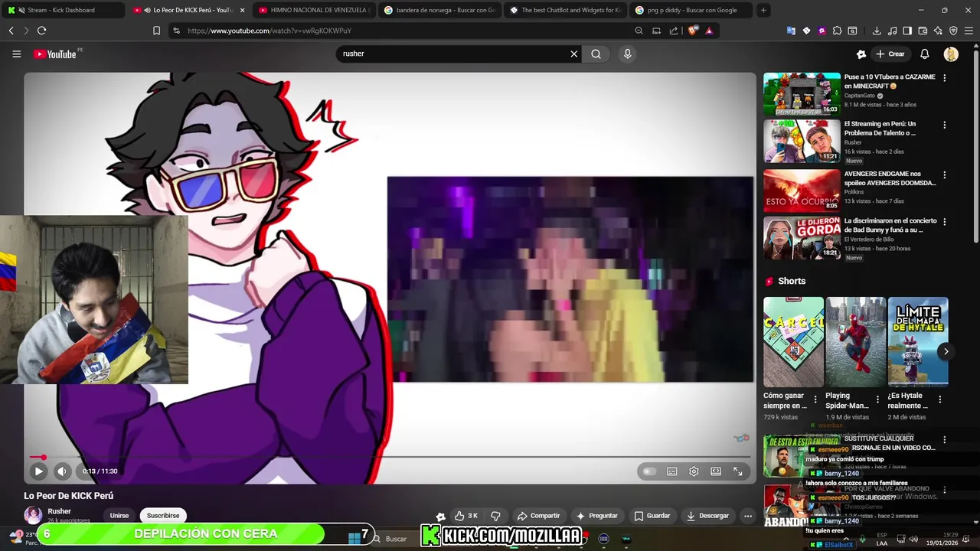Click the Crear button
Image resolution: width=980 pixels, height=551 pixels.
coord(890,54)
